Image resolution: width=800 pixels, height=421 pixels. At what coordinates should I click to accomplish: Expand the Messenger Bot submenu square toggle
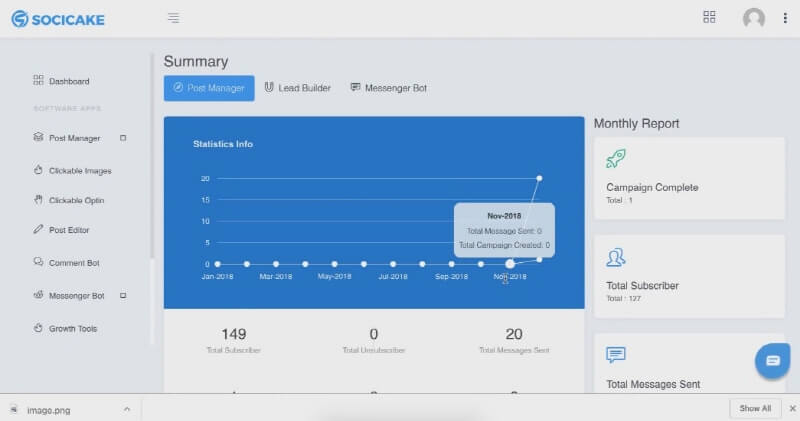123,295
